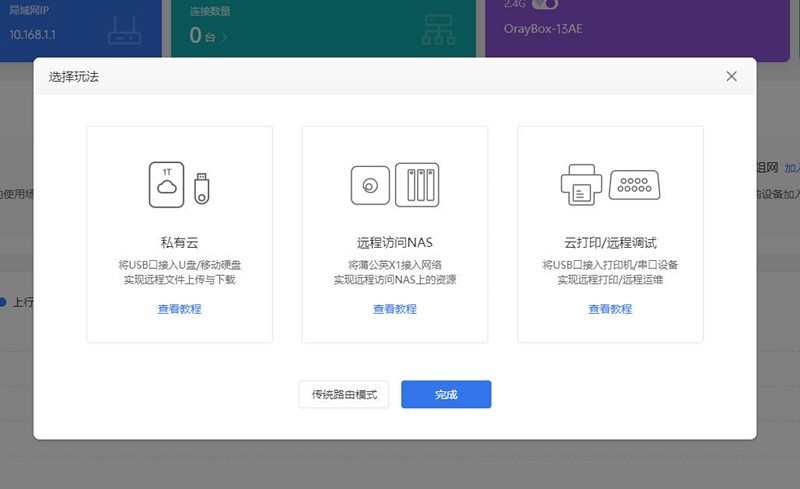Image resolution: width=800 pixels, height=489 pixels.
Task: Click the blue 完成 button
Action: pos(446,394)
